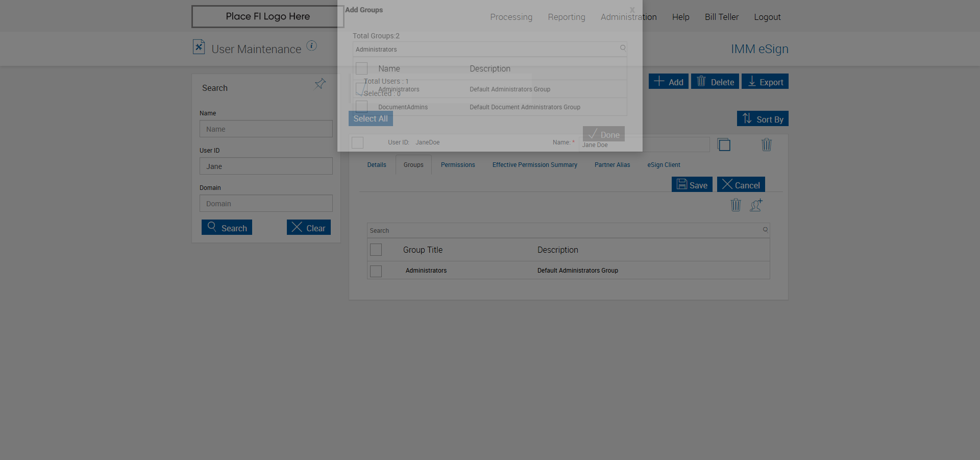Click the DocumentAdmins group name
Screen dimensions: 980x460
[x=403, y=107]
